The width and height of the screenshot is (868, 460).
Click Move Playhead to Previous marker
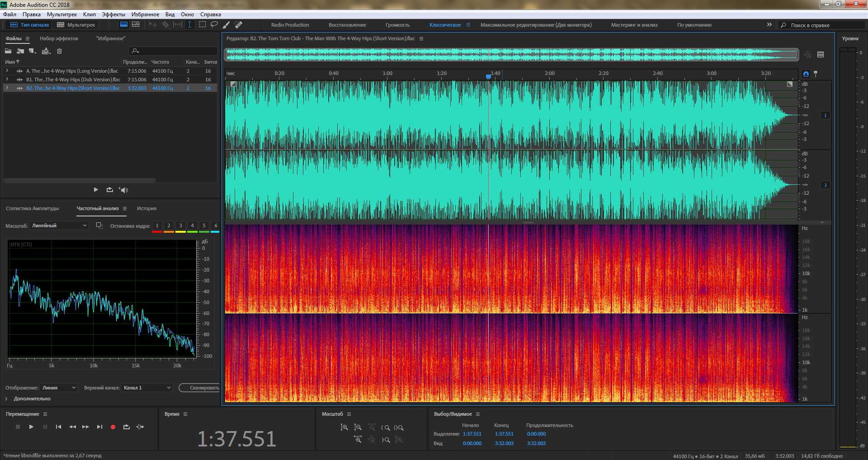(x=58, y=427)
